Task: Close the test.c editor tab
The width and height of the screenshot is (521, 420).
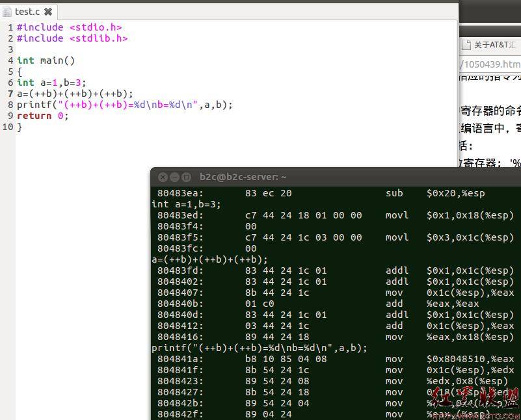Action: tap(48, 12)
